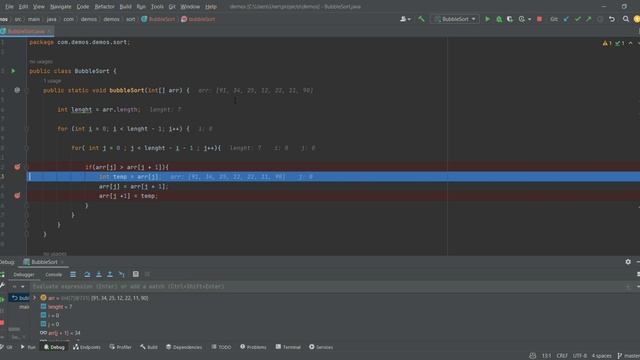
Task: Click the Step Into debug icon
Action: click(98, 274)
